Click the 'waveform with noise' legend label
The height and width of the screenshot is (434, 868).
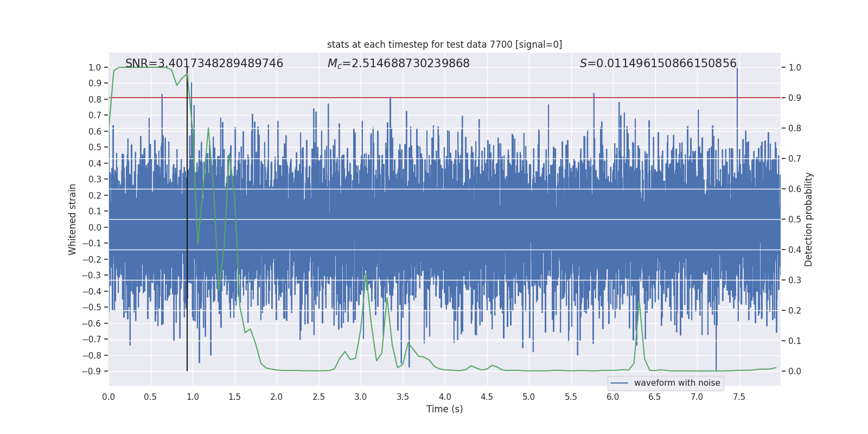676,383
